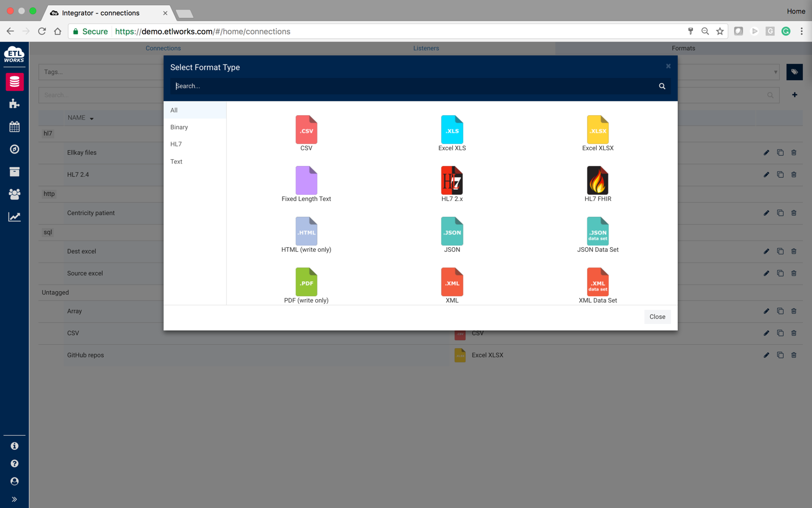Select the XML format icon
Image resolution: width=812 pixels, height=508 pixels.
click(x=452, y=282)
